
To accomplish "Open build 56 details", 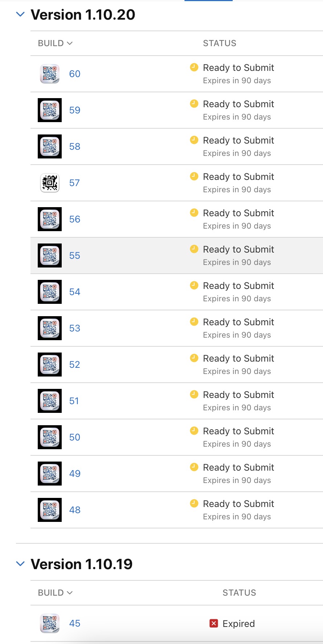I will (75, 219).
